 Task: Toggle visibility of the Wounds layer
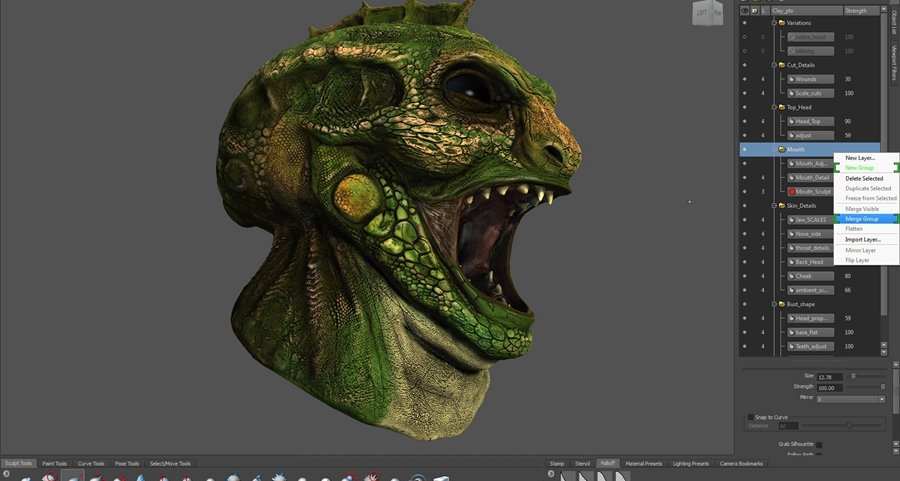pos(744,79)
